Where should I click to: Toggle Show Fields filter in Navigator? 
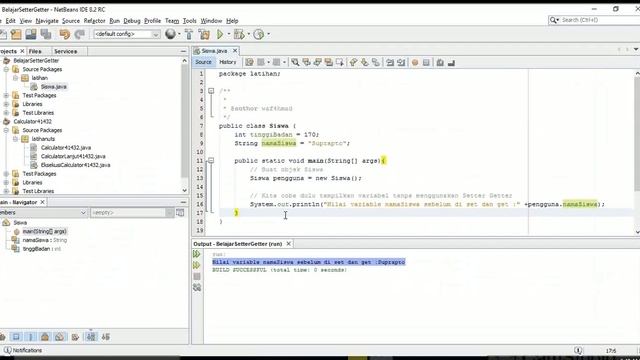point(16,337)
